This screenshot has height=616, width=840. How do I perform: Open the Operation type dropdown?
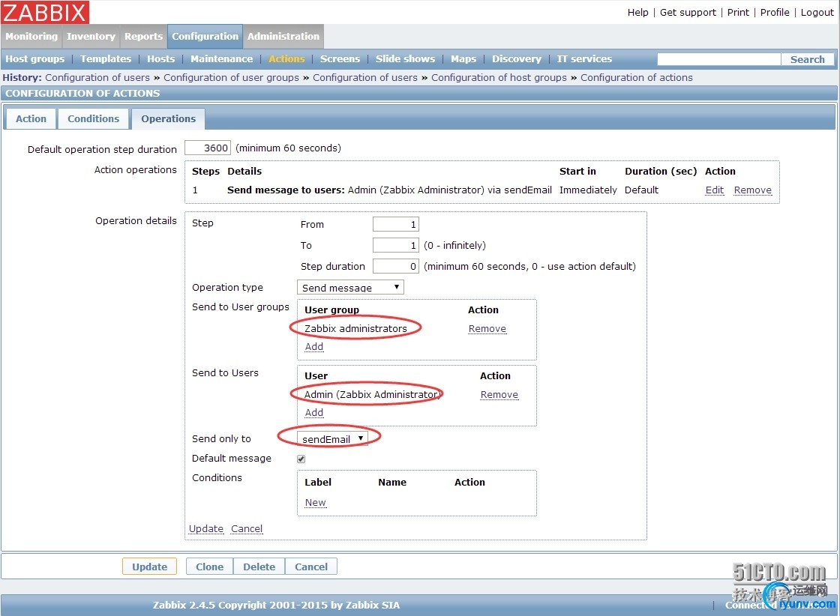coord(350,288)
